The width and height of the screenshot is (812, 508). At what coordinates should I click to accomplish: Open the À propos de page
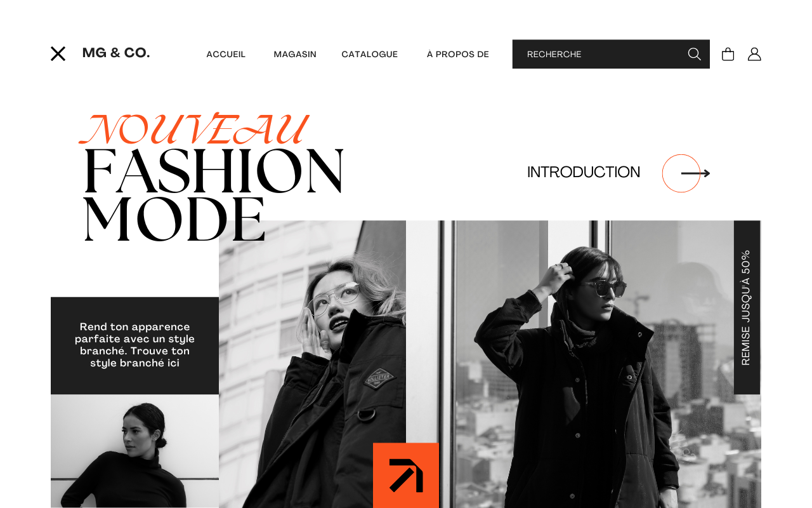[458, 54]
